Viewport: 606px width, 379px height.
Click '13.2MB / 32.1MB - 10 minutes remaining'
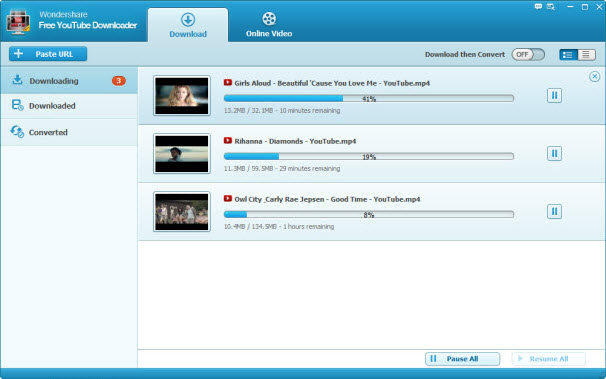tap(282, 110)
